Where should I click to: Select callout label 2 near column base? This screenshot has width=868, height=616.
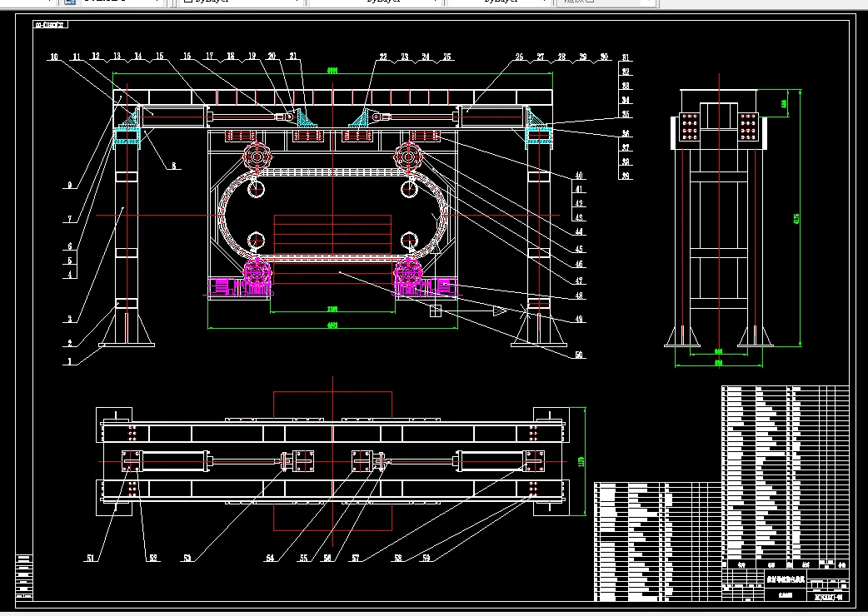(70, 344)
